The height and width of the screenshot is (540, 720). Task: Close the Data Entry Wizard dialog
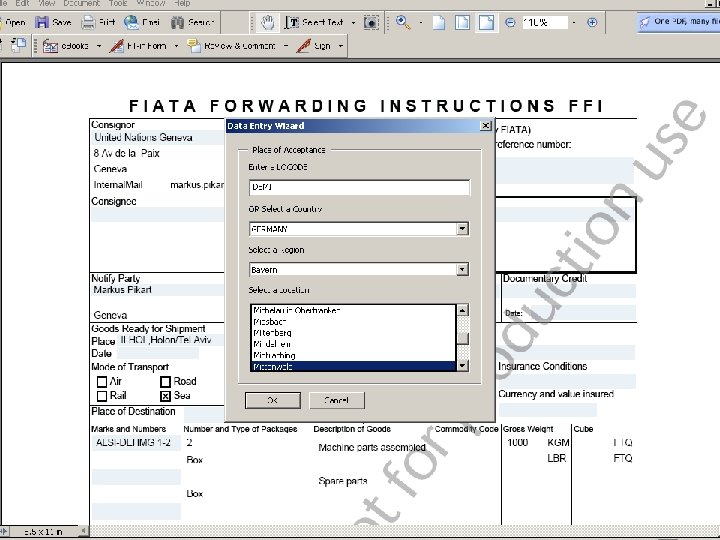coord(485,126)
